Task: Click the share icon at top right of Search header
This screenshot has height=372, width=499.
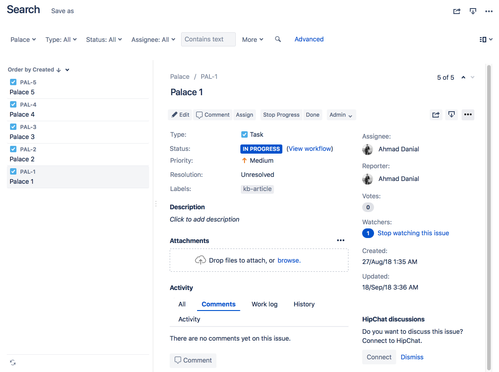Action: click(x=456, y=11)
